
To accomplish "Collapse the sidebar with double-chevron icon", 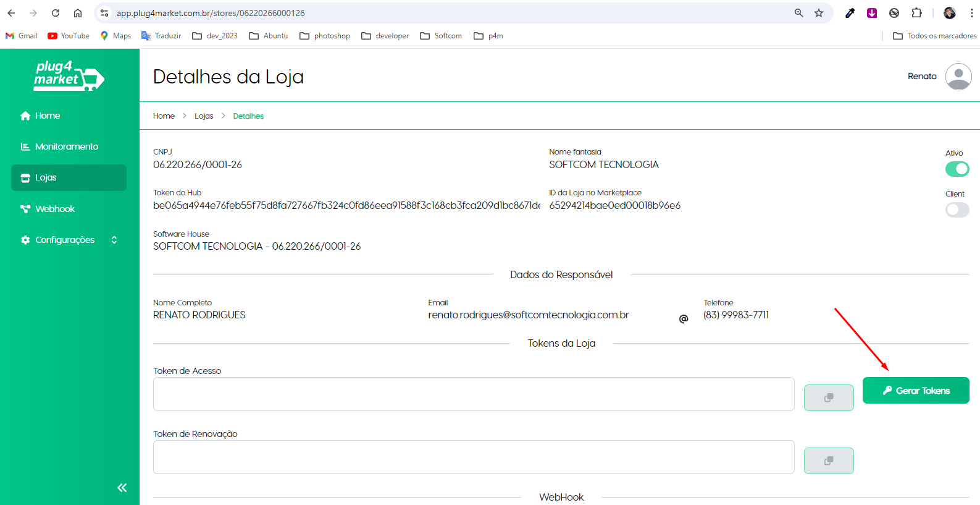I will (122, 488).
